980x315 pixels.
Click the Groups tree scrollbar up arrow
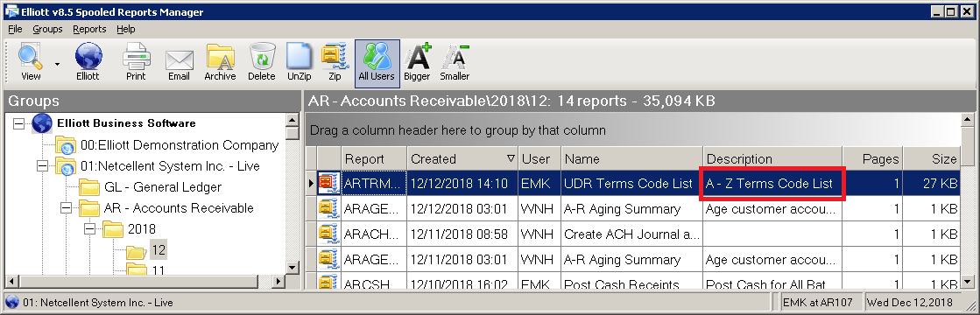pos(293,120)
